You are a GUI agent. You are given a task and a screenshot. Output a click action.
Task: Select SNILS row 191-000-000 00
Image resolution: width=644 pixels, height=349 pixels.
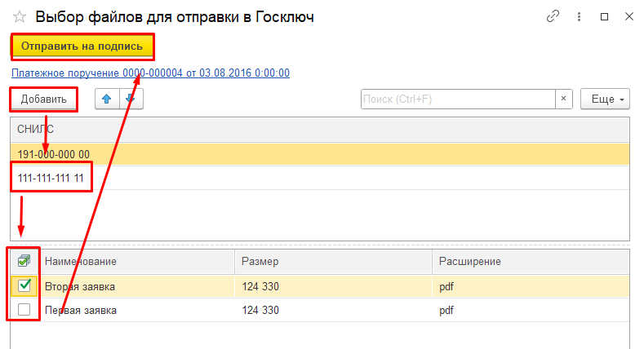(320, 154)
